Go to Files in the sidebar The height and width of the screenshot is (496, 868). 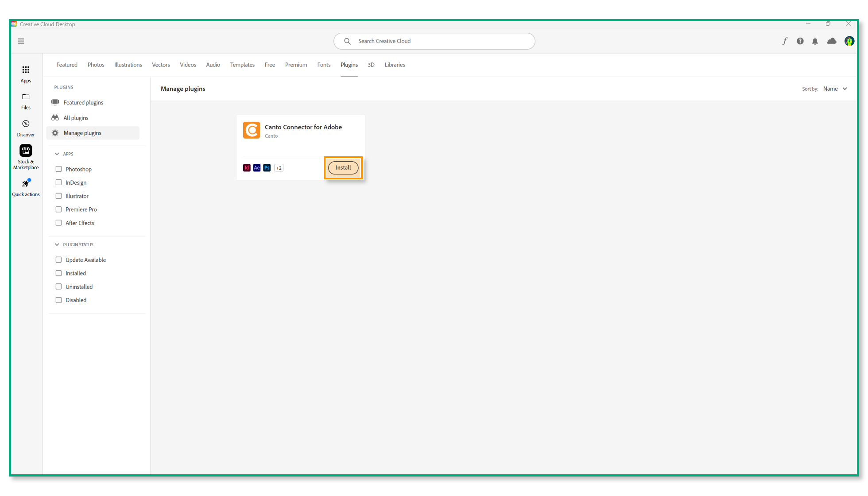(x=26, y=97)
